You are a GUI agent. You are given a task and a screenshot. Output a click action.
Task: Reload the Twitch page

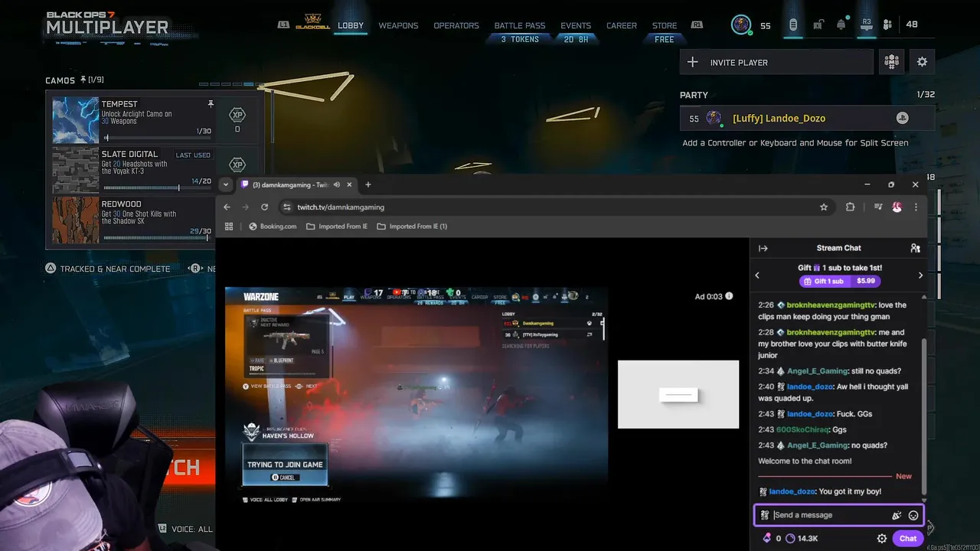pos(264,207)
